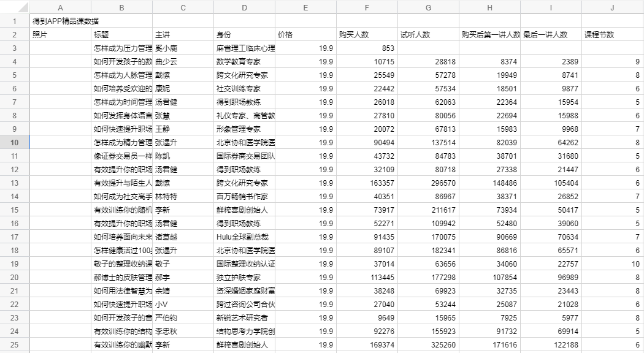The height and width of the screenshot is (353, 644).
Task: Click header cell 价格
Action: pos(305,34)
